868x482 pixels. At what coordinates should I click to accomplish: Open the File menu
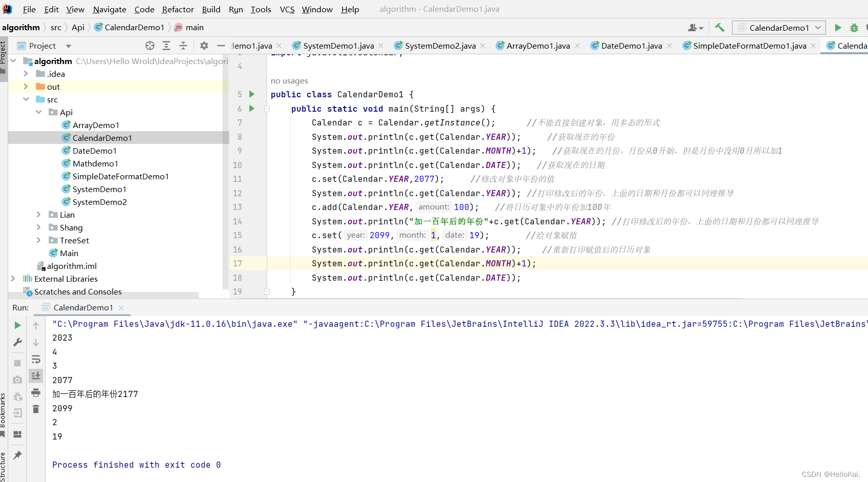pyautogui.click(x=29, y=9)
